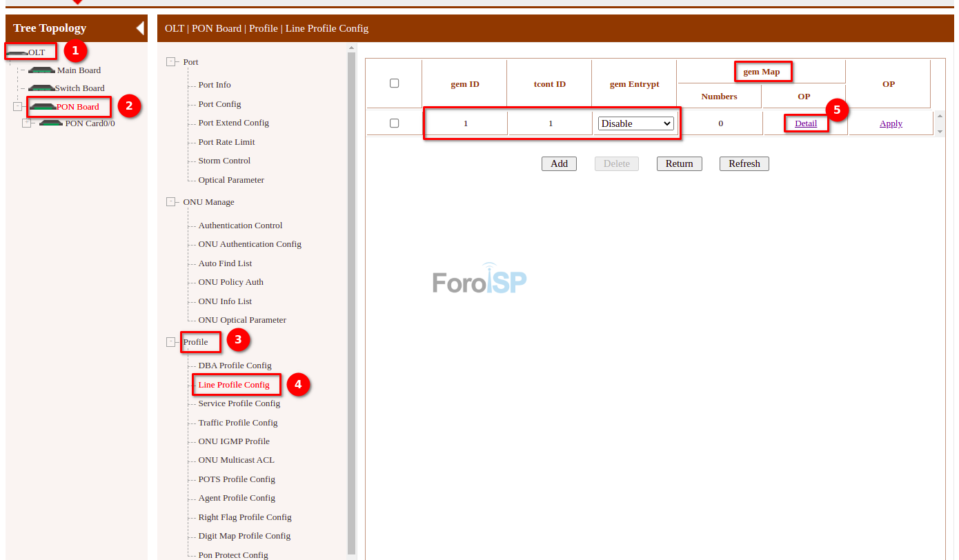Collapse the ONU Manage menu section
The image size is (959, 560).
click(x=171, y=202)
